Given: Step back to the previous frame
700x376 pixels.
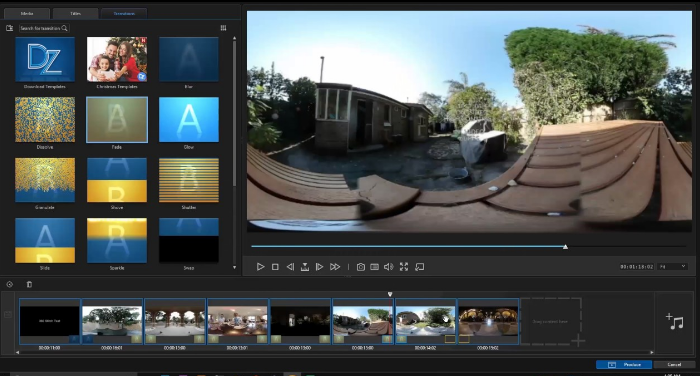Looking at the screenshot, I should (290, 267).
